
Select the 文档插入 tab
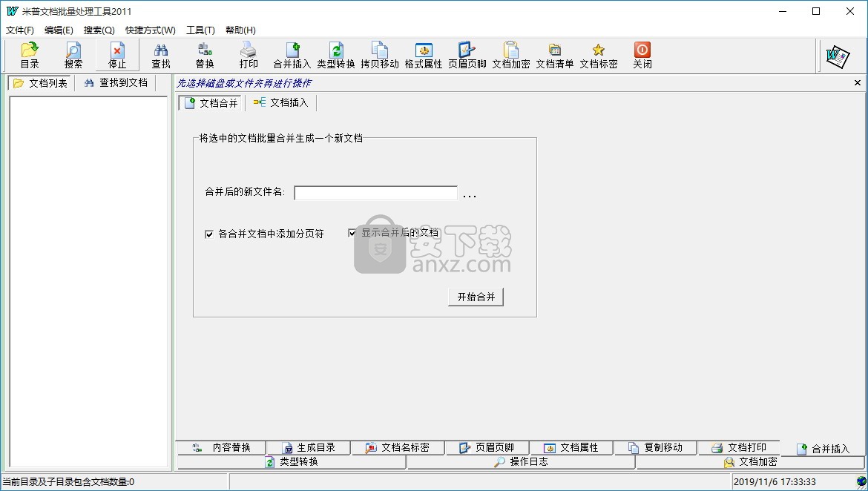280,102
